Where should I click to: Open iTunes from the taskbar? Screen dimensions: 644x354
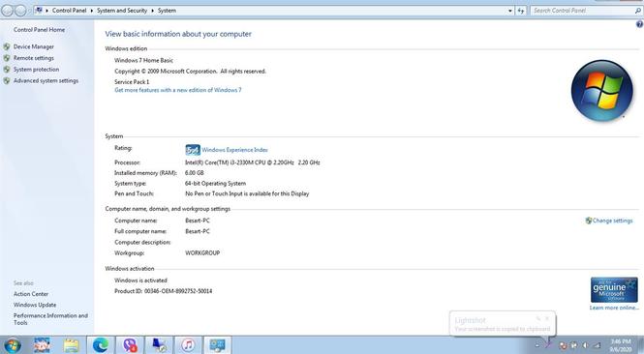[x=188, y=345]
